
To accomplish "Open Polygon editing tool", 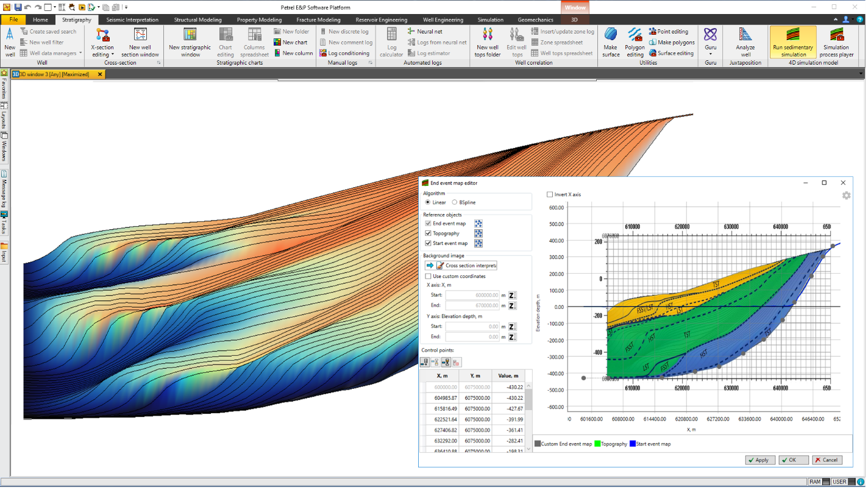I will (x=635, y=41).
